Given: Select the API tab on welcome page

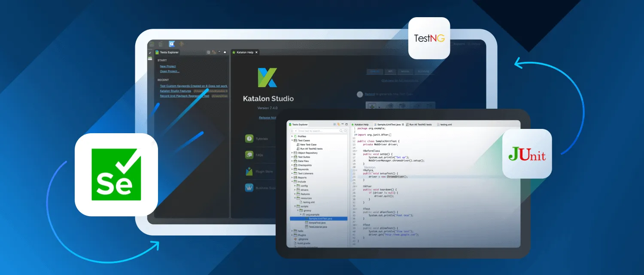Looking at the screenshot, I should point(390,71).
